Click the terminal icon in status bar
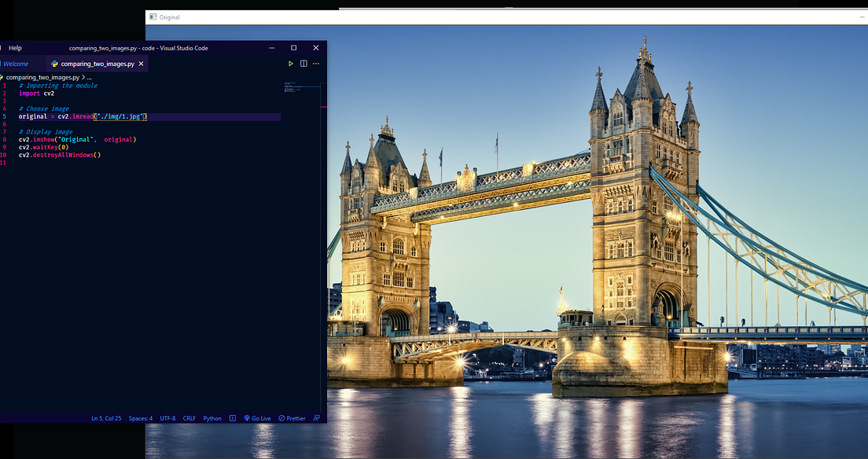The width and height of the screenshot is (868, 459). [x=233, y=419]
